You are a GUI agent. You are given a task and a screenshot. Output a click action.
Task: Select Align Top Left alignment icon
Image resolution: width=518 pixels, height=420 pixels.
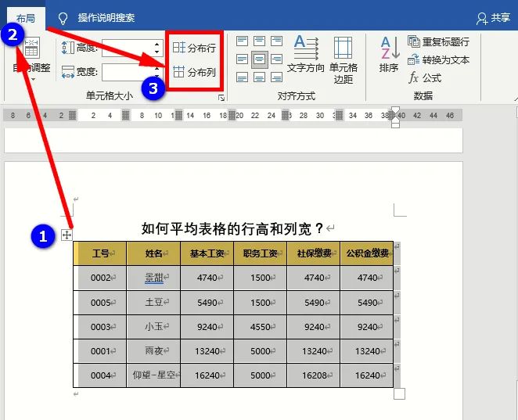(x=242, y=41)
